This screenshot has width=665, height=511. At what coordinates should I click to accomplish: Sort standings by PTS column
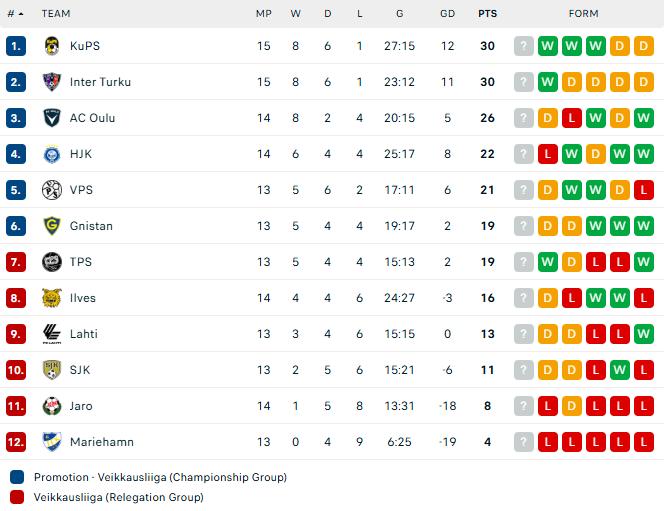tap(487, 14)
